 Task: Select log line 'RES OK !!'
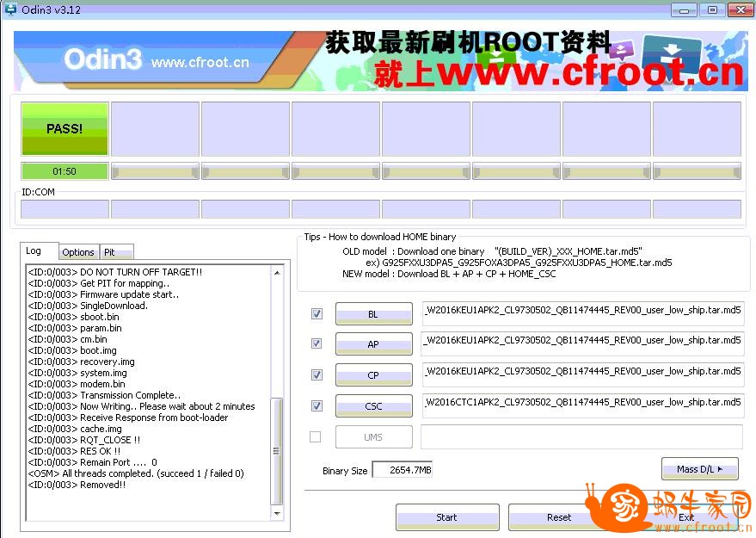pos(74,451)
